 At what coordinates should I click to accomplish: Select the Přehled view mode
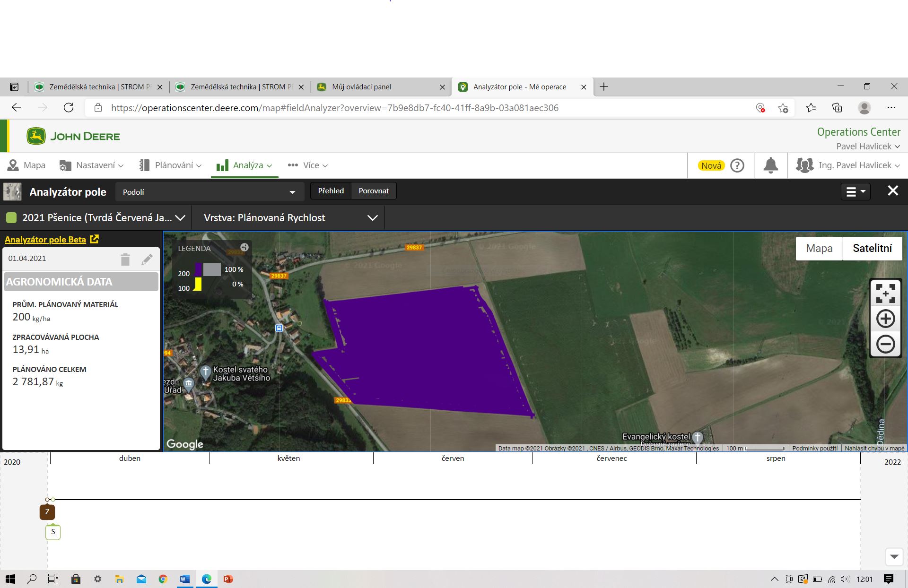pos(331,191)
